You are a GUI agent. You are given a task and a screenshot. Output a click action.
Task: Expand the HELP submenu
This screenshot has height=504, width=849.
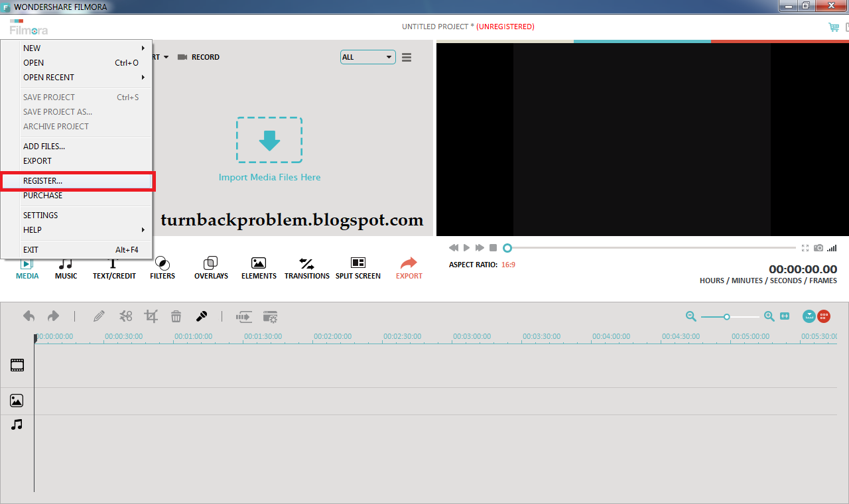click(31, 229)
